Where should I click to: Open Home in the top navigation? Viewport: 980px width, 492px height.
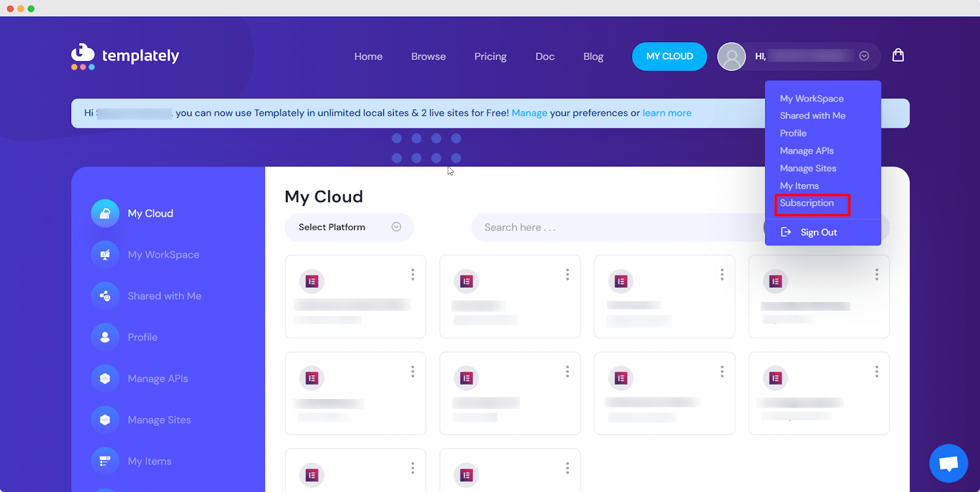[x=368, y=56]
